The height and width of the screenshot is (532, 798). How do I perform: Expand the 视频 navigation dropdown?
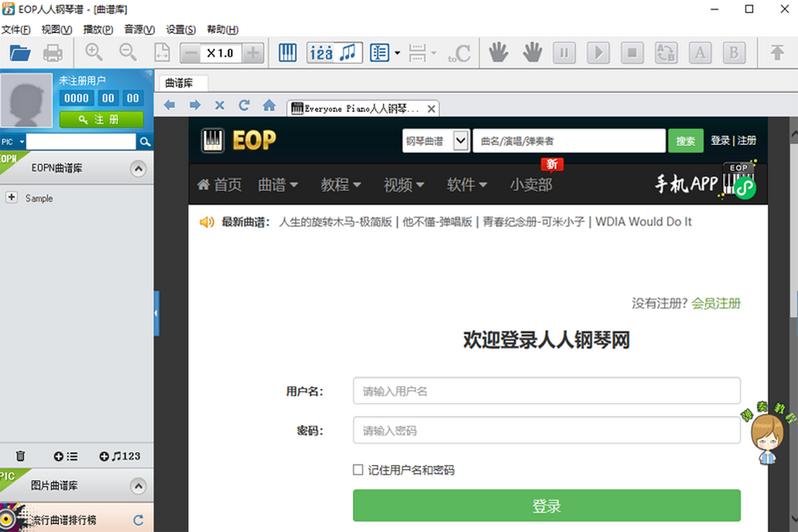click(x=404, y=185)
